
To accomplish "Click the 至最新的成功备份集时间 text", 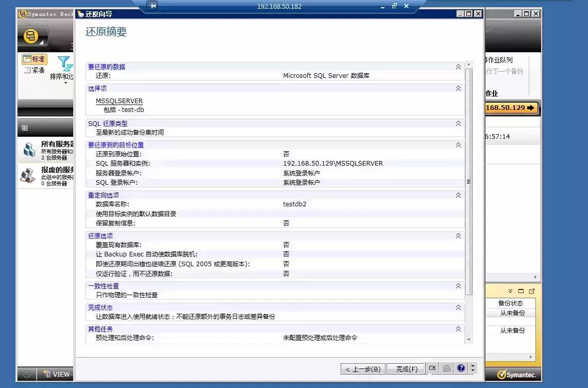I will pyautogui.click(x=130, y=132).
